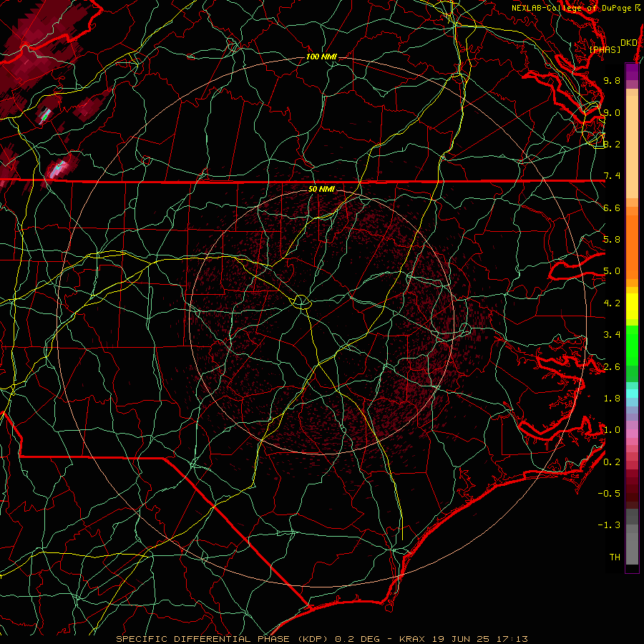Click the 5.8 color scale value
This screenshot has width=644, height=644.
click(x=612, y=240)
